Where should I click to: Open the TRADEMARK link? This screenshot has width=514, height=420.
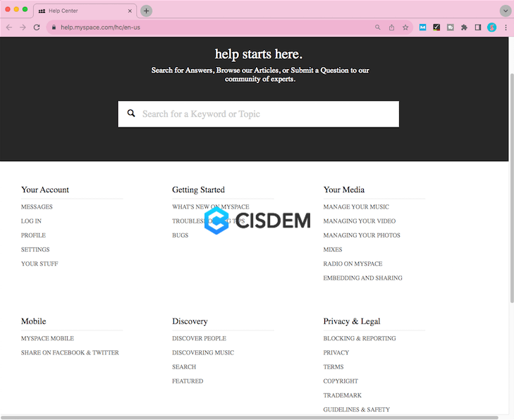[342, 395]
